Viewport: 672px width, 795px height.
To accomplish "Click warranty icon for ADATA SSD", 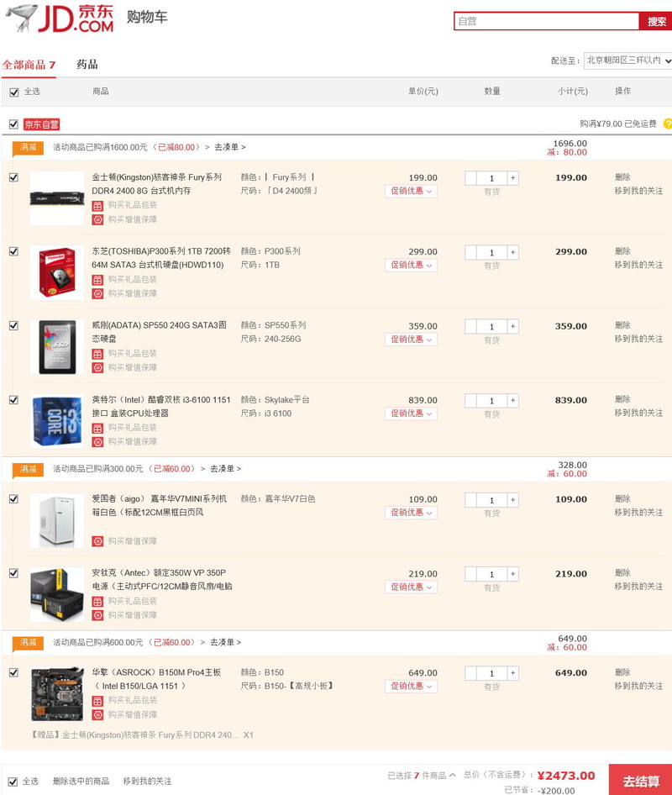I will point(97,368).
